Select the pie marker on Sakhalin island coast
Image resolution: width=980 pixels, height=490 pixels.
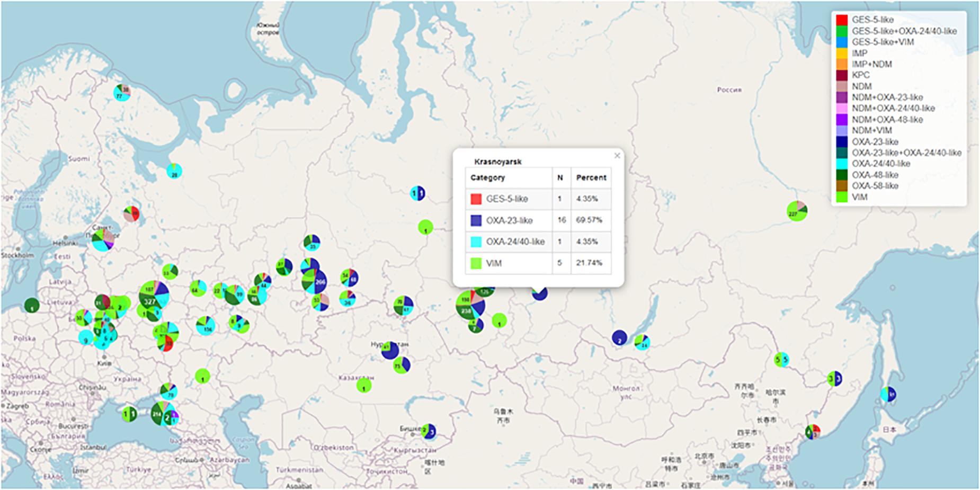pyautogui.click(x=888, y=394)
